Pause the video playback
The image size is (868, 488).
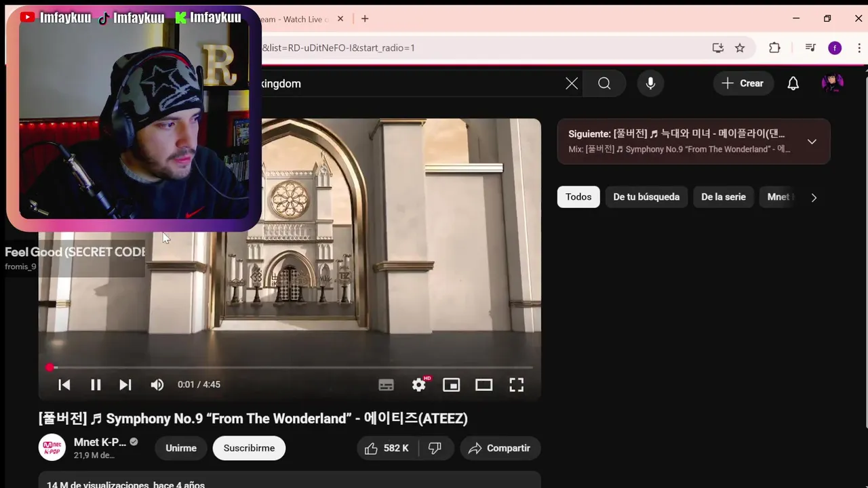pyautogui.click(x=96, y=385)
